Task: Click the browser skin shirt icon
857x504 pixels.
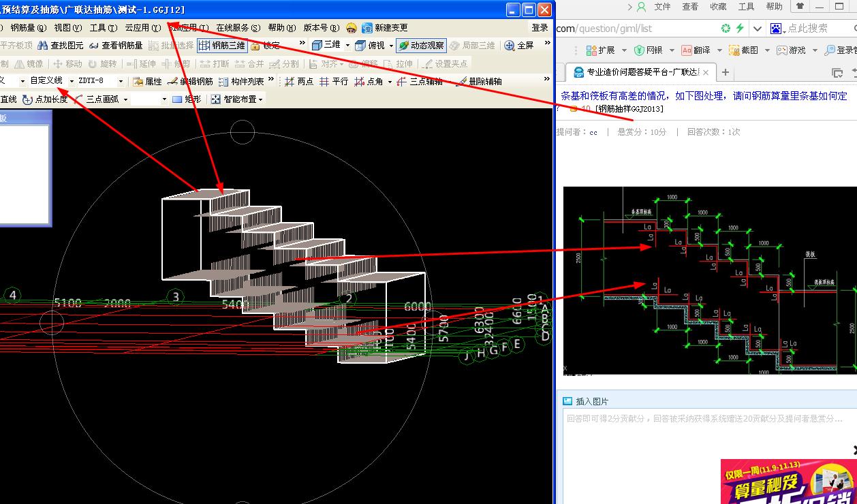Action: pyautogui.click(x=800, y=6)
